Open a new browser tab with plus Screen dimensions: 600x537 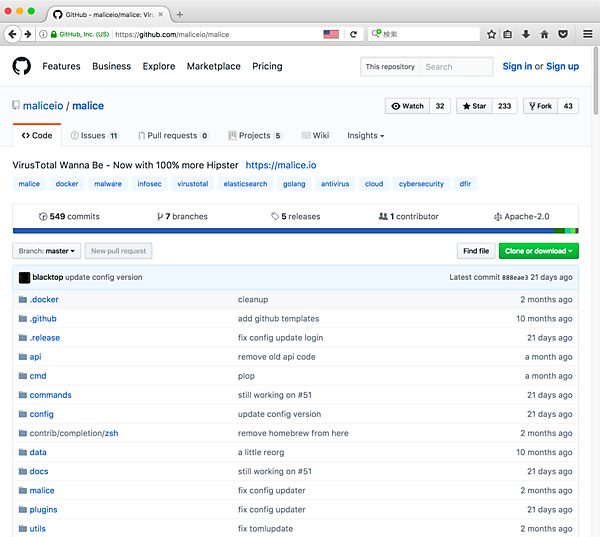(180, 14)
